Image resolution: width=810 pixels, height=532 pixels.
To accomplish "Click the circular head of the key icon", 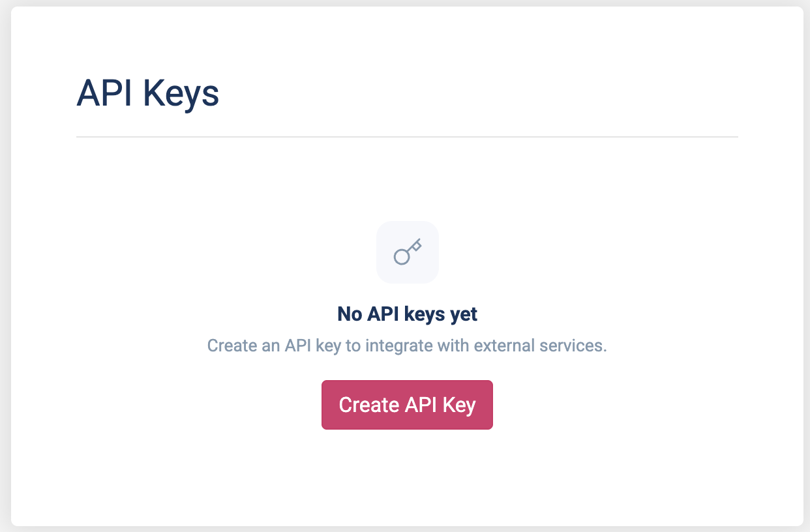I will point(402,257).
